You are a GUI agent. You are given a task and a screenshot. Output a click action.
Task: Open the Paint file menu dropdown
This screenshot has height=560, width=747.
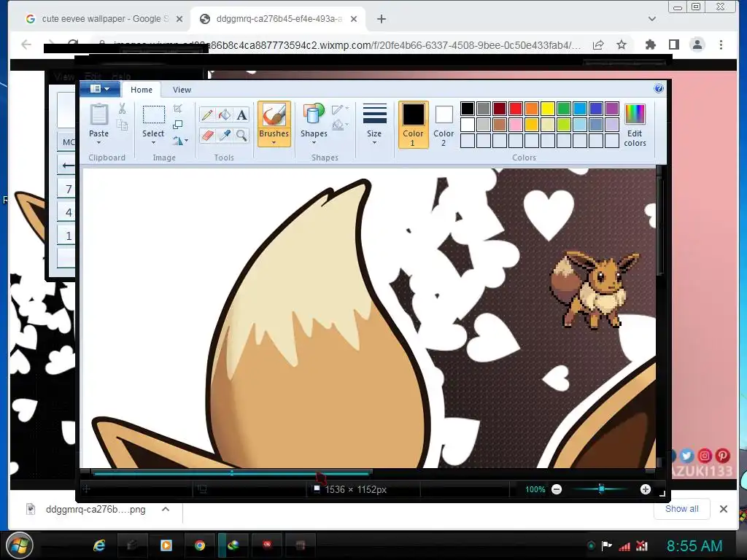pyautogui.click(x=99, y=88)
